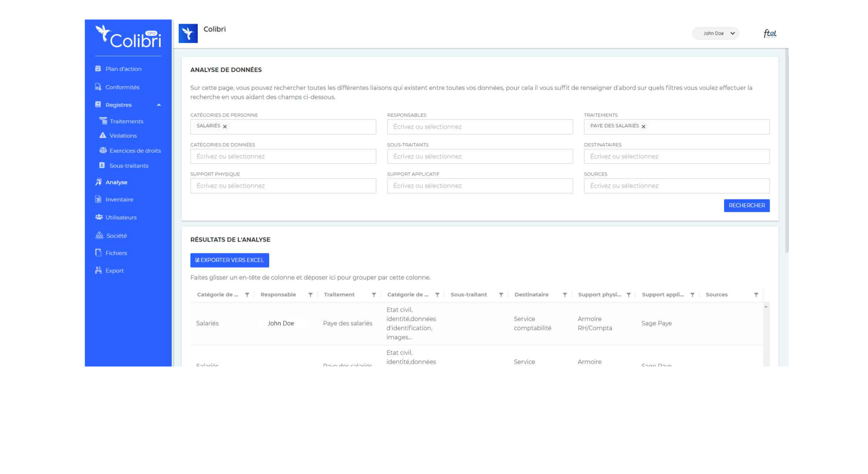Click the Sous-traitants sidebar icon

(103, 165)
